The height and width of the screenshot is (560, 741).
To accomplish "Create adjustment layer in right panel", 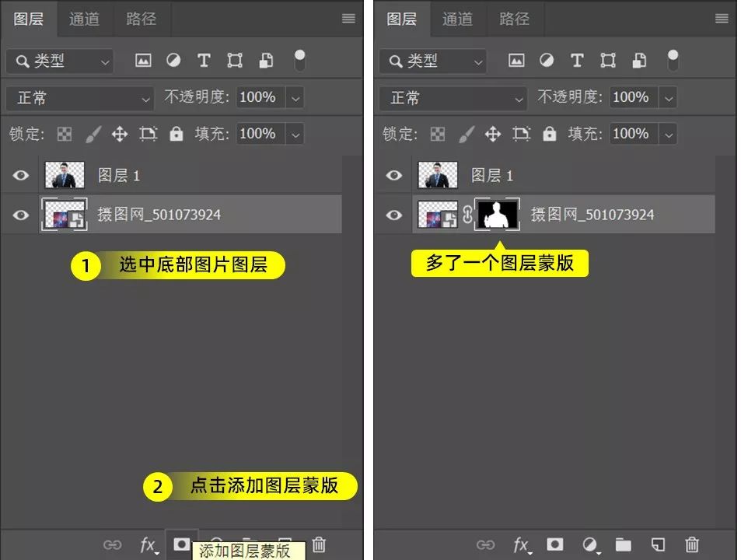I will 590,545.
